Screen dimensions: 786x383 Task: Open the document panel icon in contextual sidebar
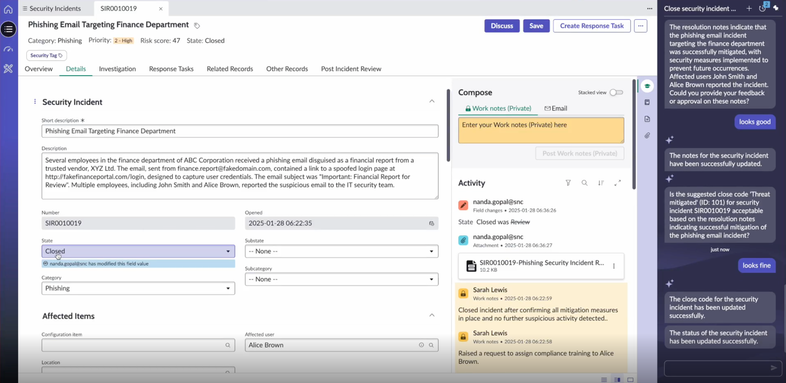coord(647,119)
